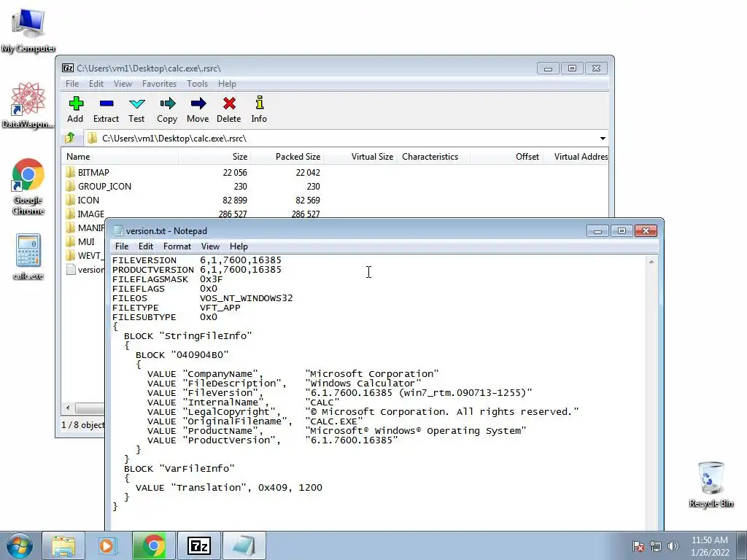Click the "CALC.EXE" text in Notepad
747x560 pixels.
pyautogui.click(x=334, y=421)
